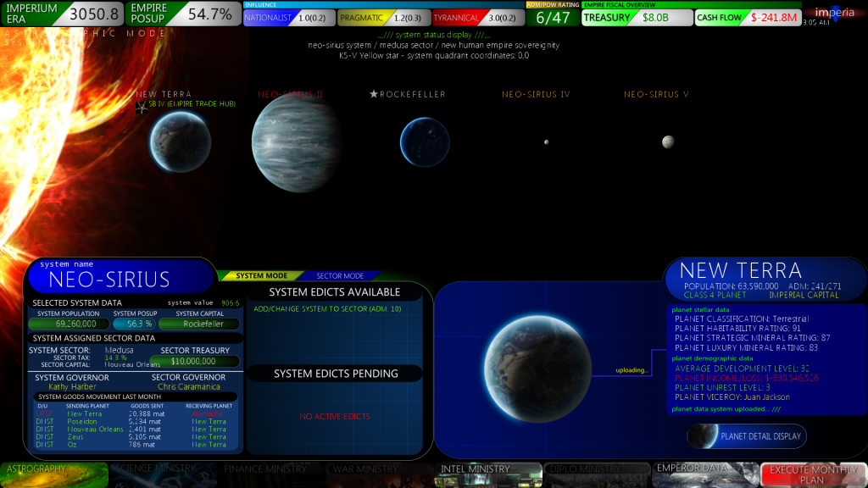Open the Emperor Data screen
Image resolution: width=868 pixels, height=488 pixels.
[705, 474]
